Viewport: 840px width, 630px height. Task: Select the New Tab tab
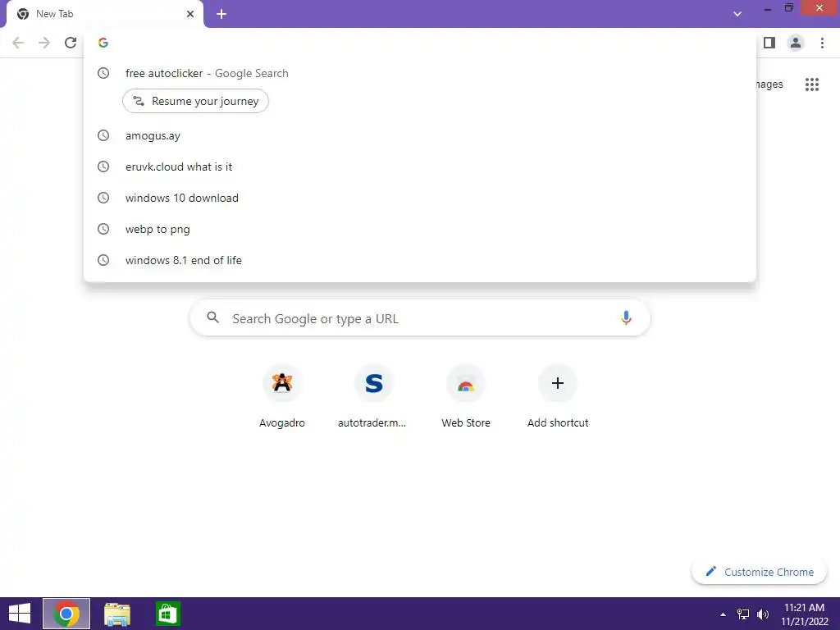[x=104, y=14]
